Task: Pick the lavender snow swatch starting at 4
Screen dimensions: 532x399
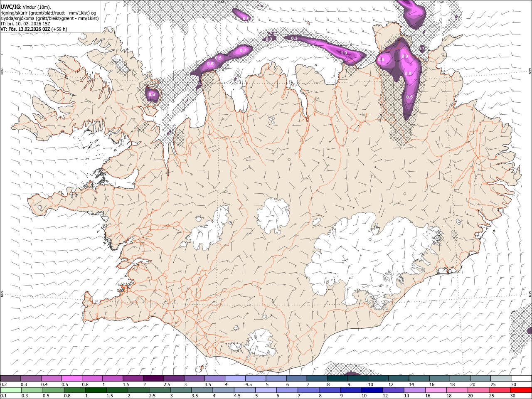Action: (235, 378)
